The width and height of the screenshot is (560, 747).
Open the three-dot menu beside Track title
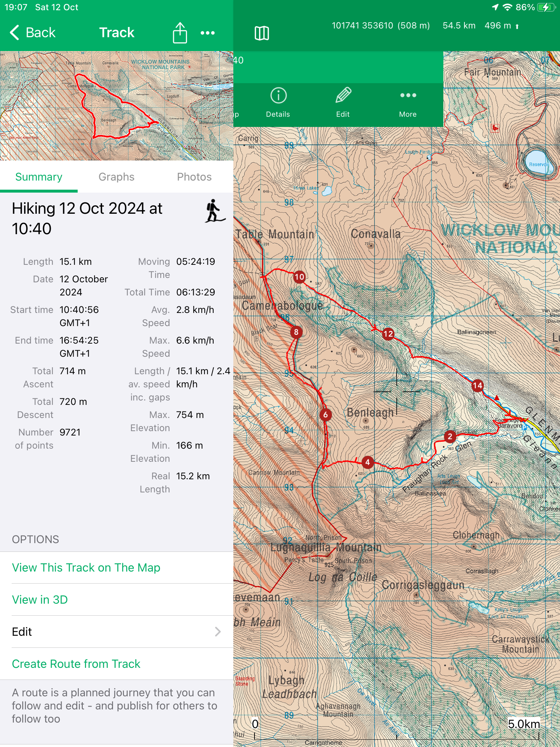click(x=207, y=33)
